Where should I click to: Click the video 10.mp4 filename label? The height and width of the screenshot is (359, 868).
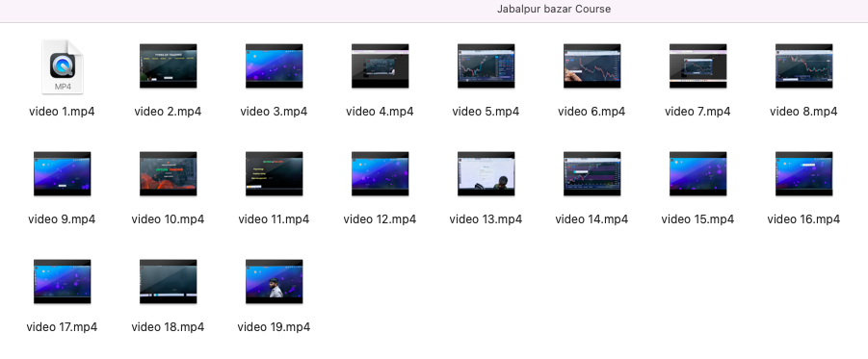point(168,219)
